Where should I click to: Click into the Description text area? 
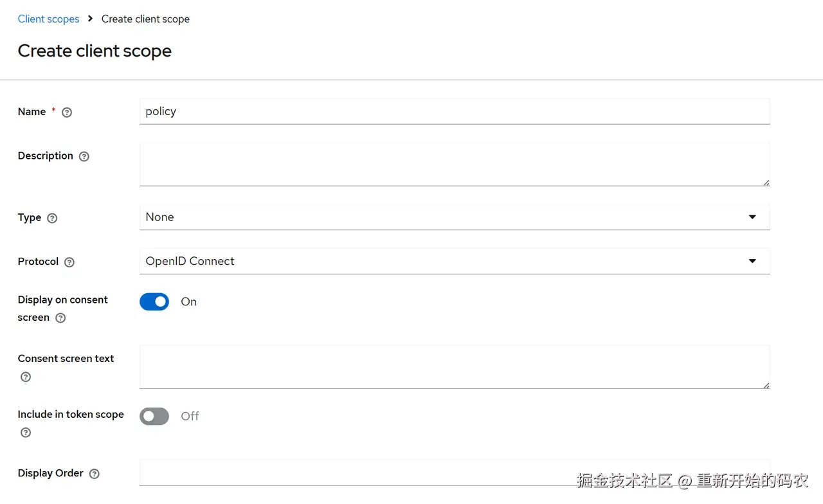454,165
